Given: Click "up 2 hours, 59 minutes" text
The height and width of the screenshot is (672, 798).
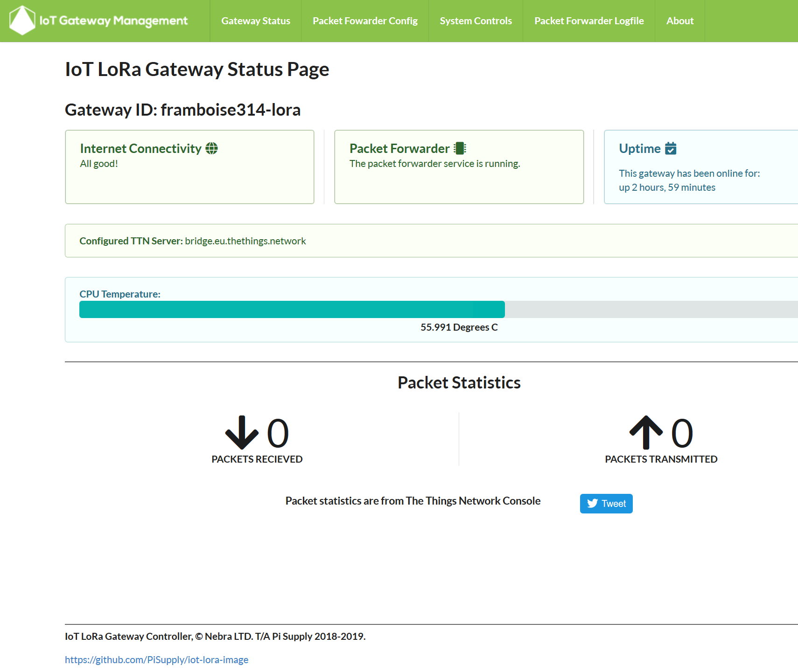Looking at the screenshot, I should [667, 187].
